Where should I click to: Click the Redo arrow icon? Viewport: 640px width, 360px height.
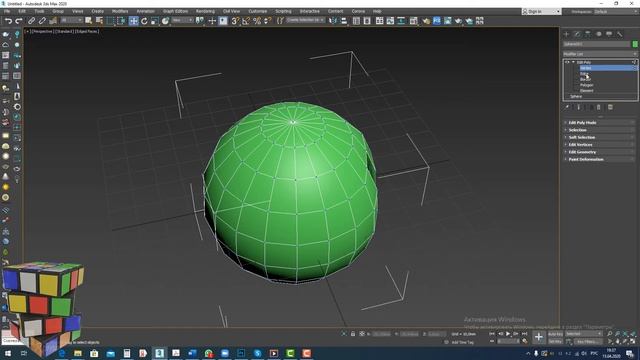pos(19,21)
